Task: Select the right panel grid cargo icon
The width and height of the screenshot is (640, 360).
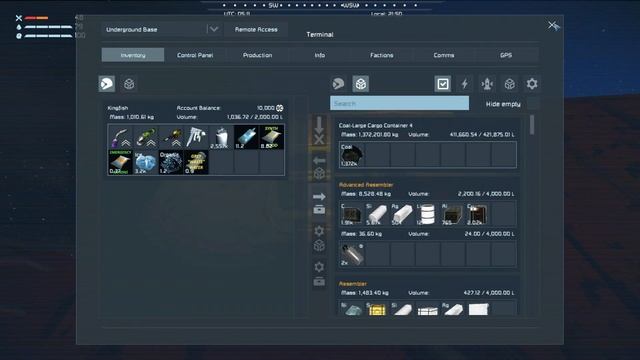Action: [x=360, y=84]
